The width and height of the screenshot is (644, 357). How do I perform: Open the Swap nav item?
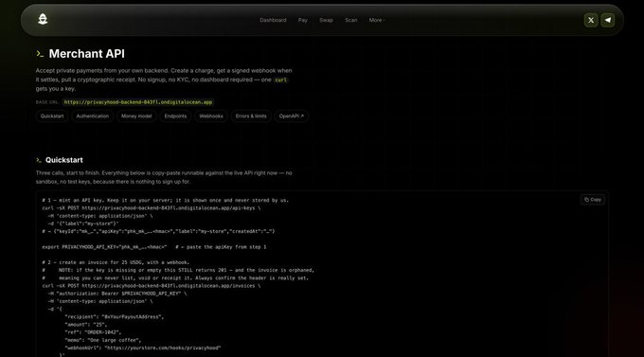coord(326,20)
